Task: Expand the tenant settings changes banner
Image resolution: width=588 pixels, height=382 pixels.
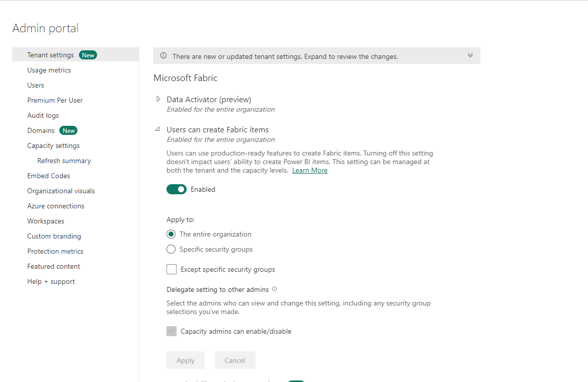Action: pyautogui.click(x=470, y=55)
